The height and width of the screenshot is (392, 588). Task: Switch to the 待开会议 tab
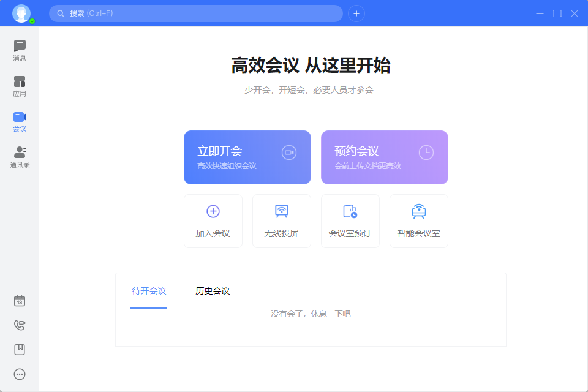pyautogui.click(x=149, y=291)
